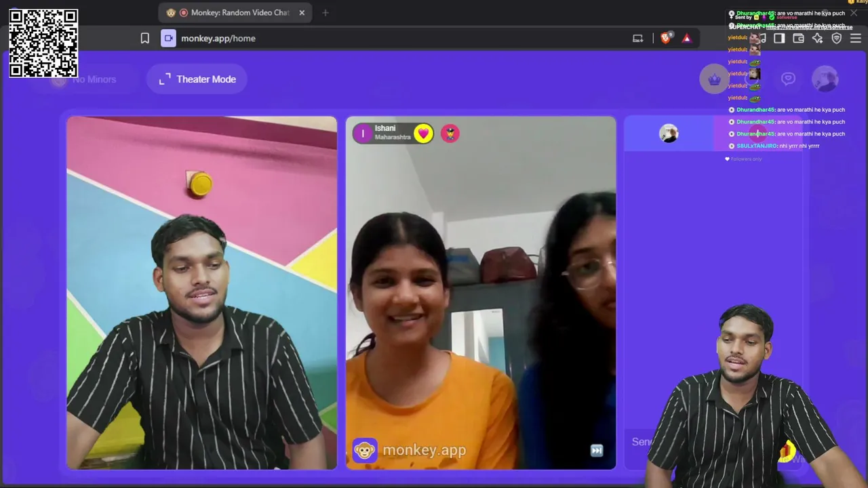
Task: Open the Leo AI sparkle icon
Action: click(817, 39)
